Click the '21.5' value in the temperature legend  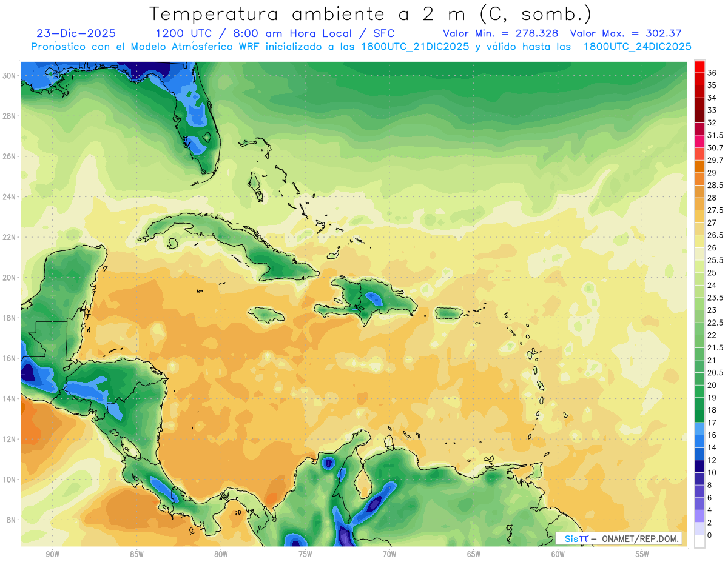point(715,347)
